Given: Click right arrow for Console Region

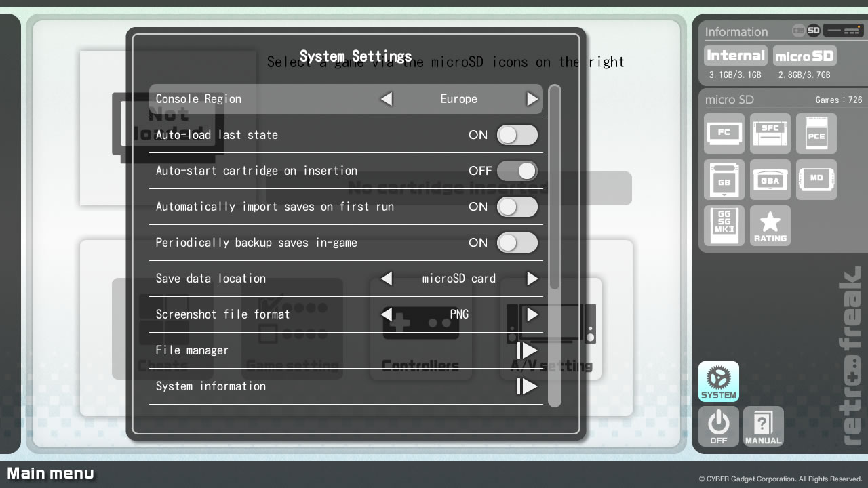Looking at the screenshot, I should click(x=532, y=99).
